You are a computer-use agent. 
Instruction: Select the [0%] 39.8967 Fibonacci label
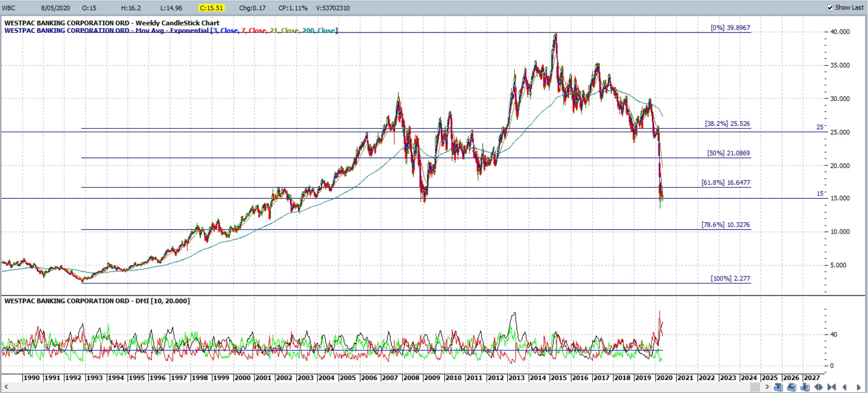coord(730,28)
